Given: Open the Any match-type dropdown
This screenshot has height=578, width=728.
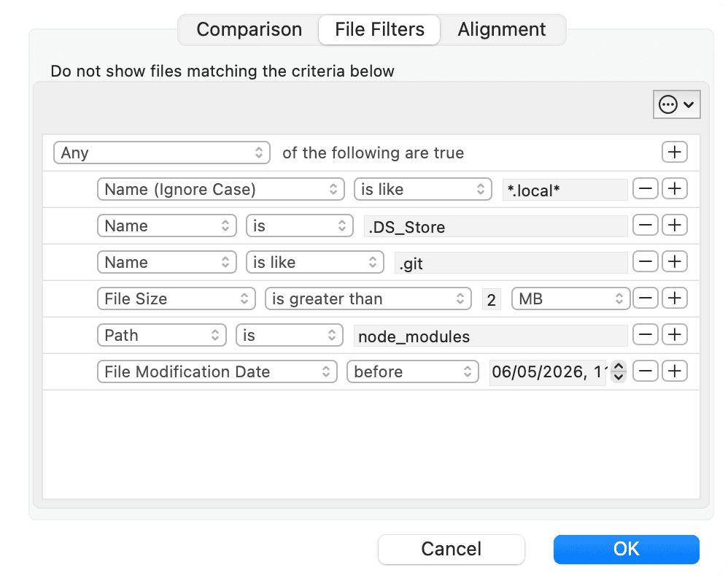Looking at the screenshot, I should click(161, 153).
